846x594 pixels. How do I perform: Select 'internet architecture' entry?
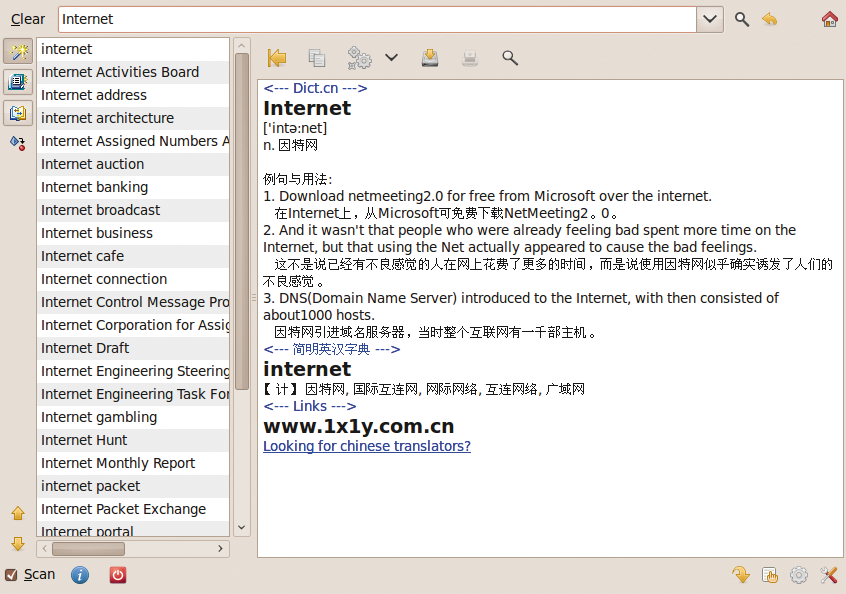coord(133,118)
